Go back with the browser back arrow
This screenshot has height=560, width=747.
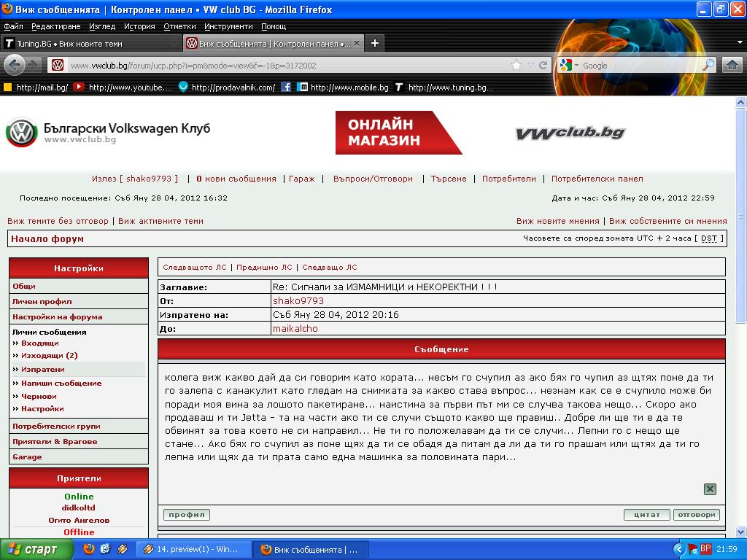[14, 65]
